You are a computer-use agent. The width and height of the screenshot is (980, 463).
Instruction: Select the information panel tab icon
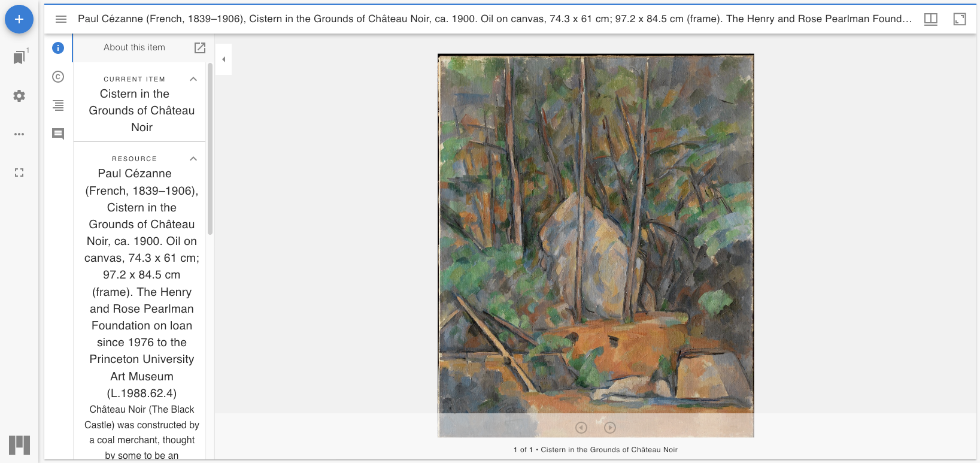pyautogui.click(x=58, y=48)
